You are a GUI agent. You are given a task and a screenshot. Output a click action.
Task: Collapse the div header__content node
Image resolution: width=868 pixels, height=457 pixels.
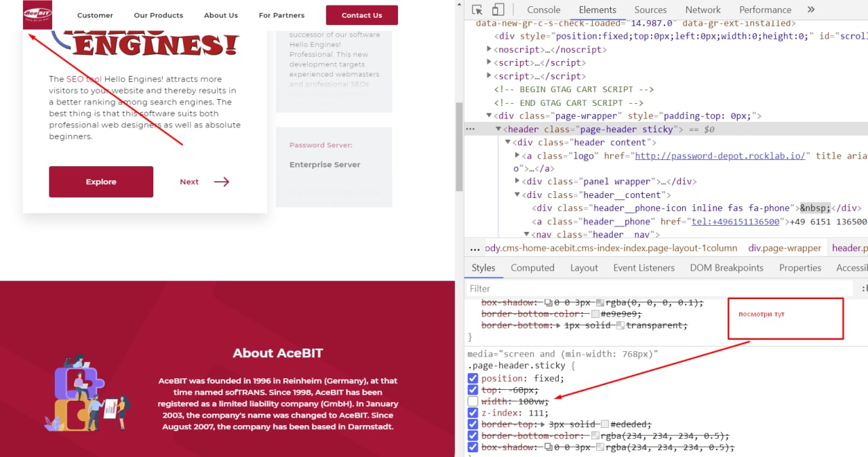[x=517, y=195]
